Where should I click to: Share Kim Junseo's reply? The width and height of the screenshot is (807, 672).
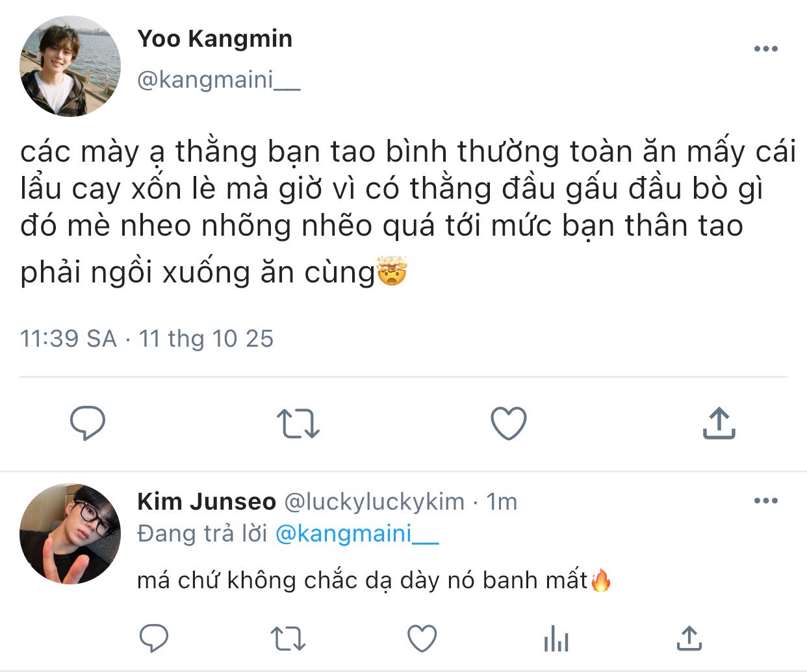[689, 638]
